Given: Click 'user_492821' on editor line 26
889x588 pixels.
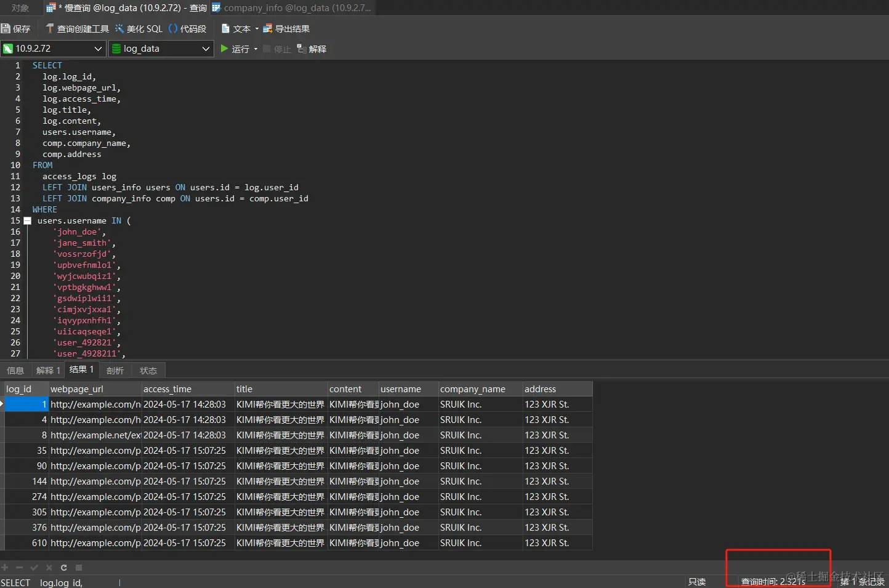Looking at the screenshot, I should tap(84, 343).
